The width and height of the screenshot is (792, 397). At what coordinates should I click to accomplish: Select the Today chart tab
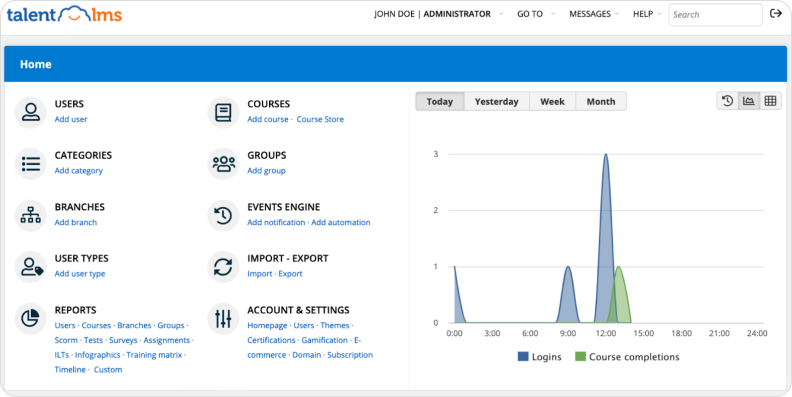pos(439,102)
